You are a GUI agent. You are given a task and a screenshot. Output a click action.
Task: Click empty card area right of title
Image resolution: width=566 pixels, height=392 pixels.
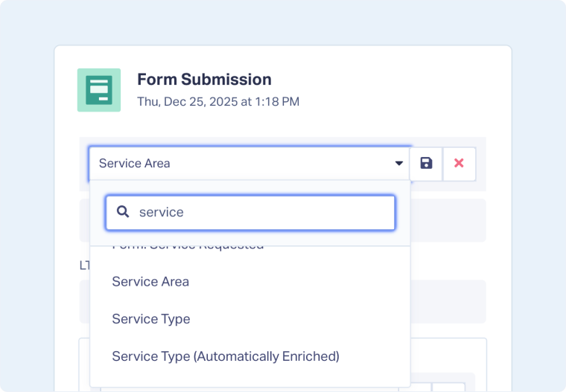pyautogui.click(x=402, y=89)
